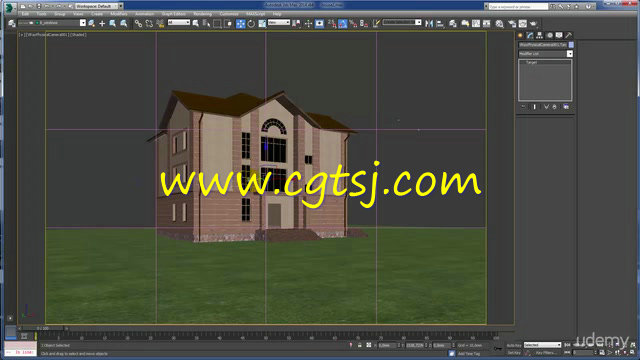Open the Animation menu

144,14
